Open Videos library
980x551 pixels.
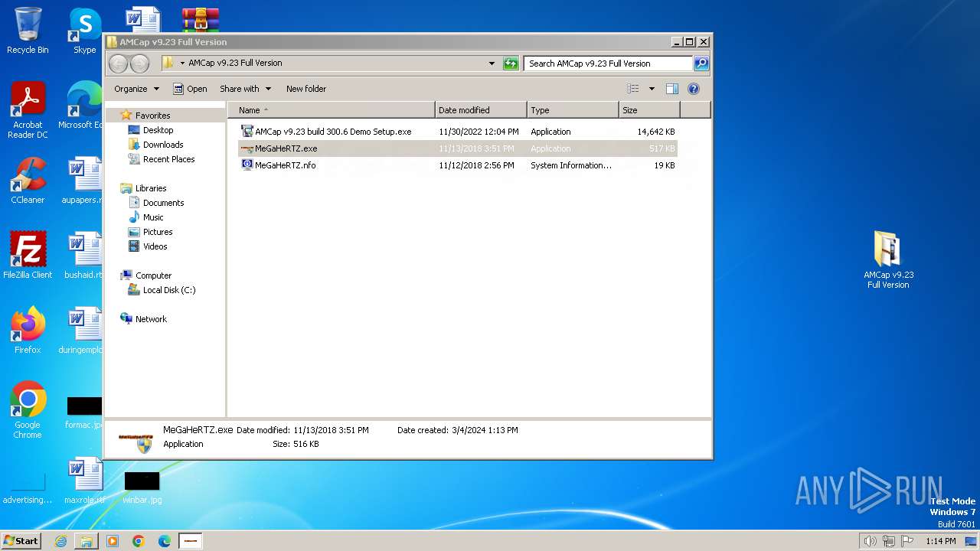pos(155,246)
